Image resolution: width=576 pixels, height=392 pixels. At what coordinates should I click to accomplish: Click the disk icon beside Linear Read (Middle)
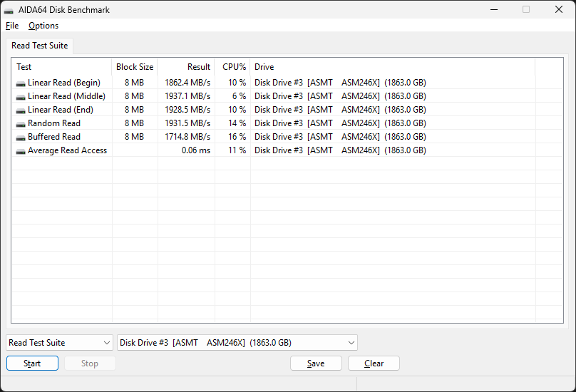[x=21, y=96]
